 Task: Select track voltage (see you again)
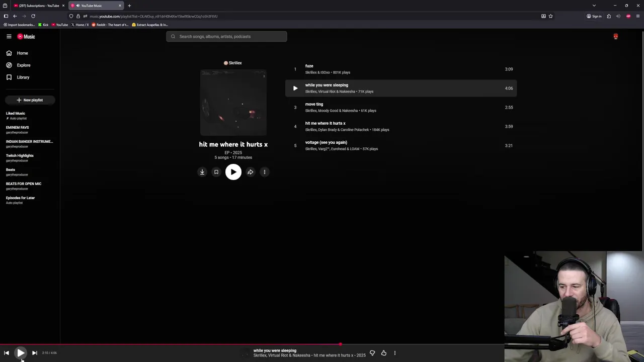(x=401, y=145)
